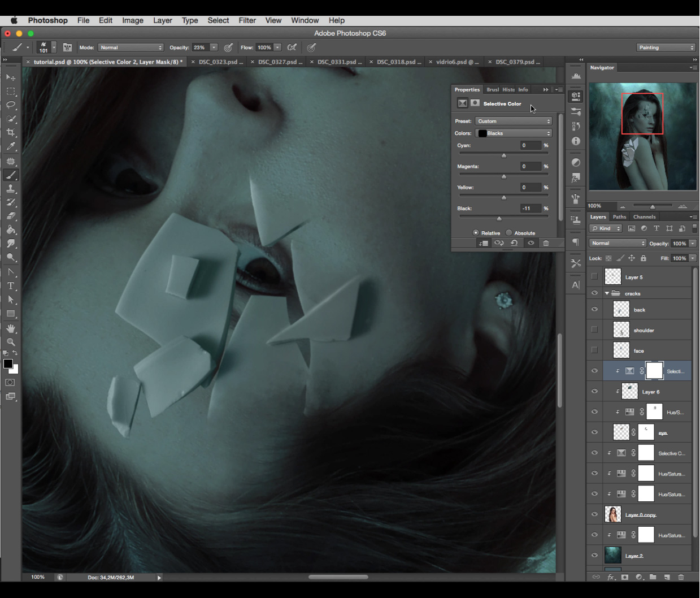Open the Colors dropdown showing Blacks
The width and height of the screenshot is (700, 598).
pos(513,133)
